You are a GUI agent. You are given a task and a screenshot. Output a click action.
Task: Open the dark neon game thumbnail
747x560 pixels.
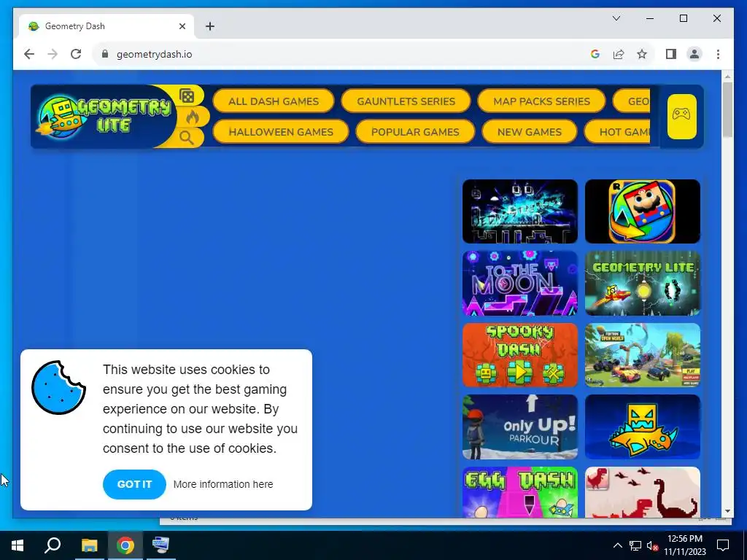[519, 211]
